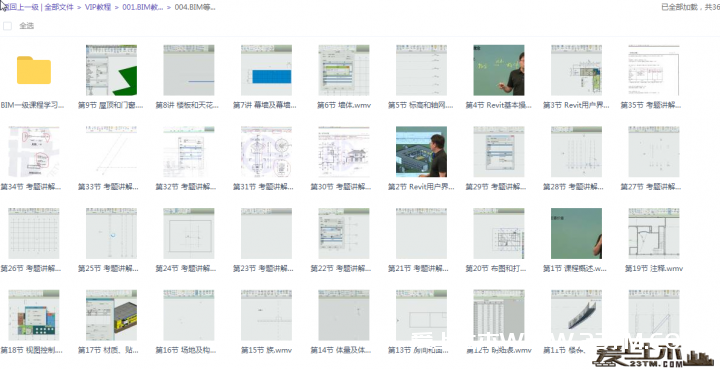The height and width of the screenshot is (369, 720).
Task: Open the VIP教程 breadcrumb folder
Action: [98, 7]
